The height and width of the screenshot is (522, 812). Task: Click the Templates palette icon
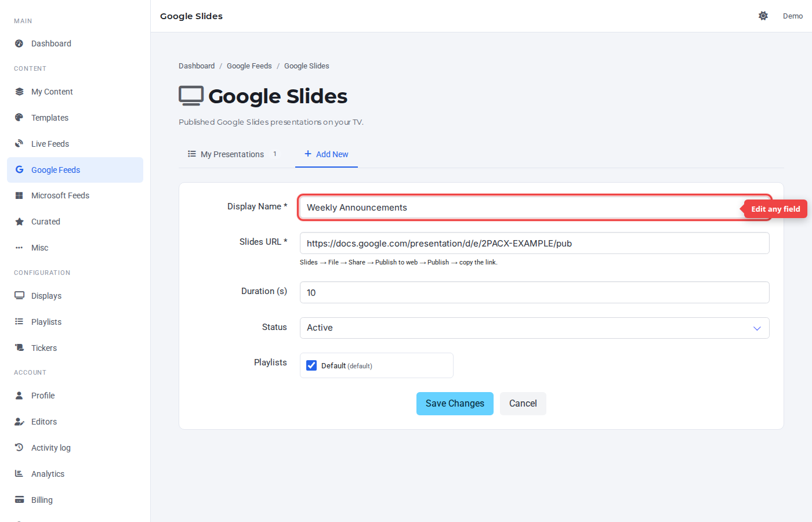(19, 118)
